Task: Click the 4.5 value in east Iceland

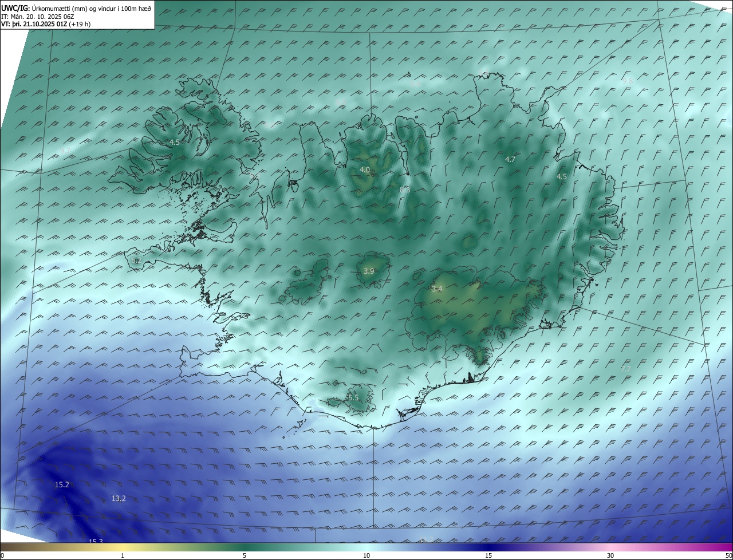Action: point(562,177)
